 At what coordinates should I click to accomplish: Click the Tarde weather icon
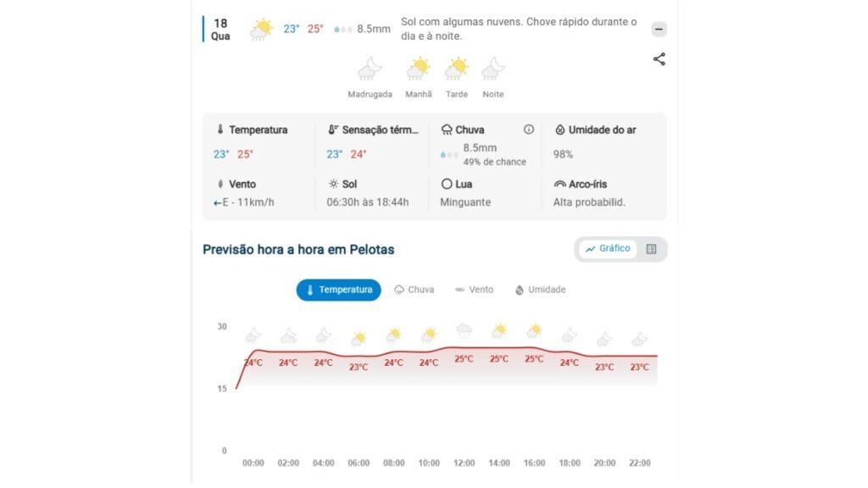456,69
